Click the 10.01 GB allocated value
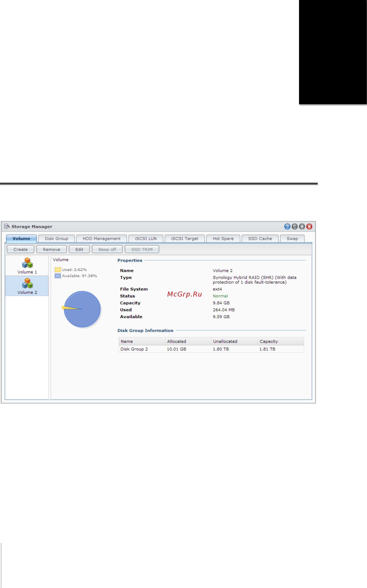The width and height of the screenshot is (367, 588). click(x=177, y=349)
